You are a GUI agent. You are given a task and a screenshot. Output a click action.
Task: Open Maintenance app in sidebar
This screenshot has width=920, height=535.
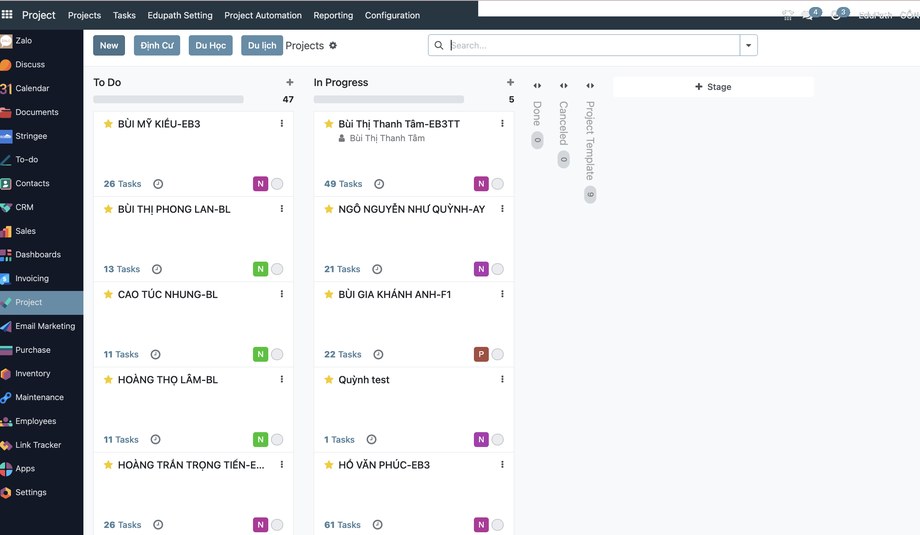(41, 397)
